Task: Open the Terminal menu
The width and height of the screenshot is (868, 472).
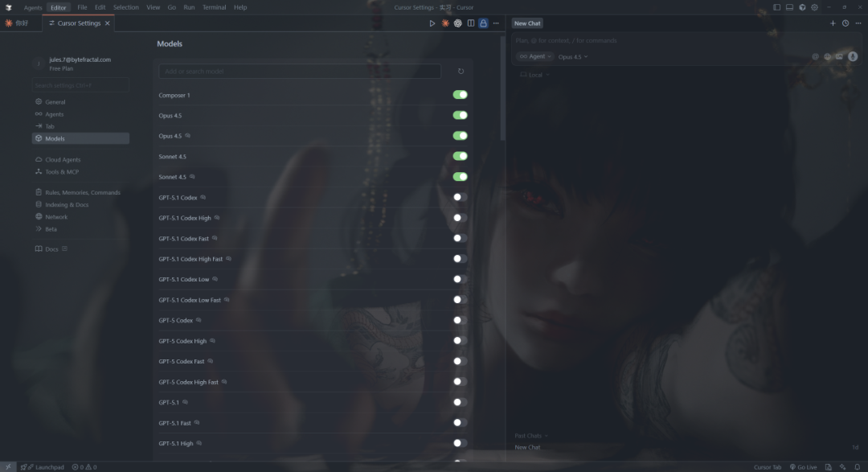Action: (214, 7)
